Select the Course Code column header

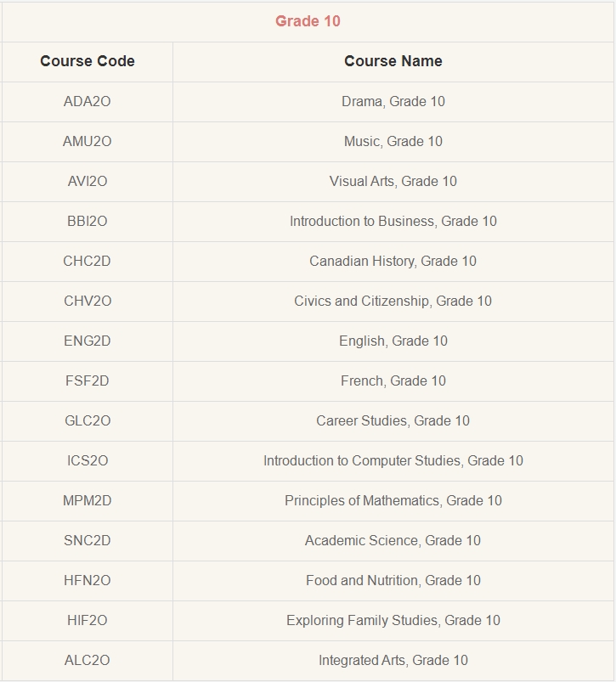pos(88,61)
